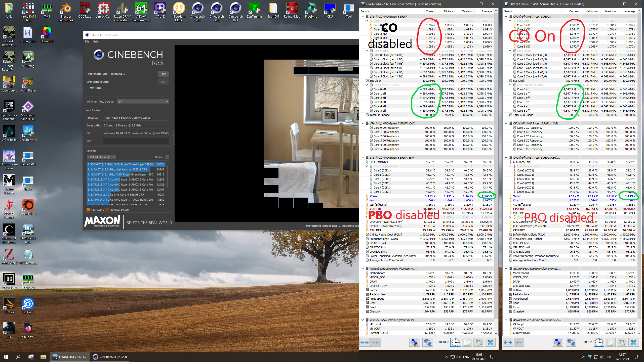Click Windows taskbar search magnifier icon
This screenshot has width=644, height=362.
coord(18,357)
